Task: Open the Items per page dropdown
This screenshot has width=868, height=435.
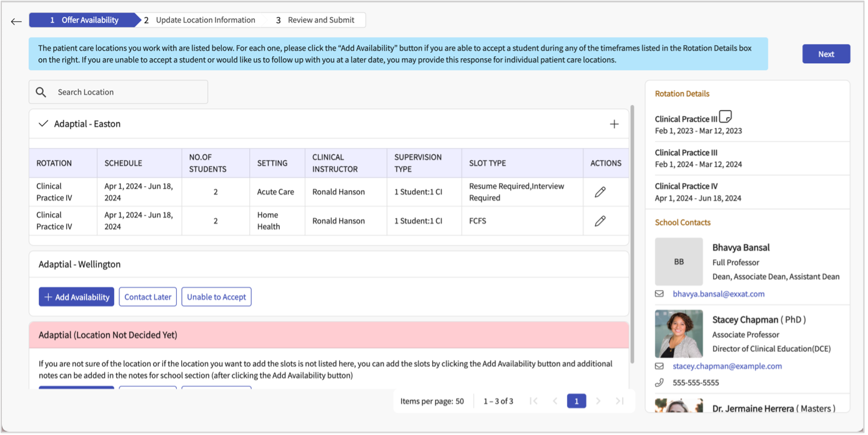Action: pyautogui.click(x=432, y=401)
